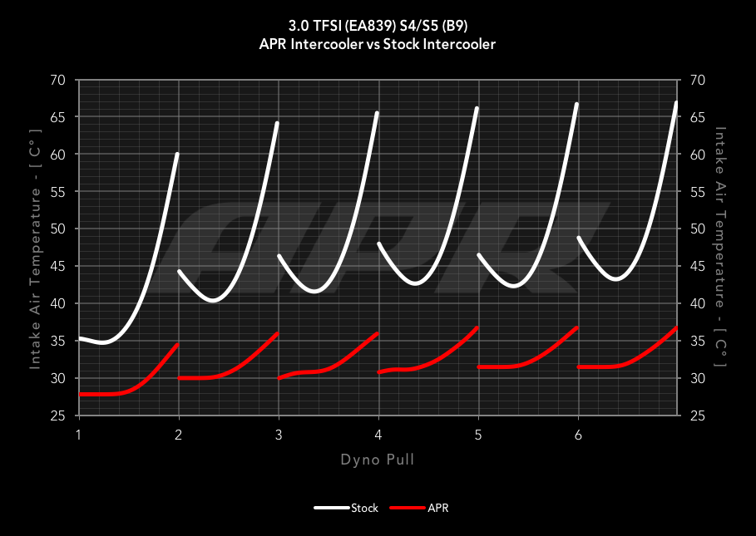Select the right Intake Air Temperature axis title
The width and height of the screenshot is (756, 536).
(x=720, y=248)
